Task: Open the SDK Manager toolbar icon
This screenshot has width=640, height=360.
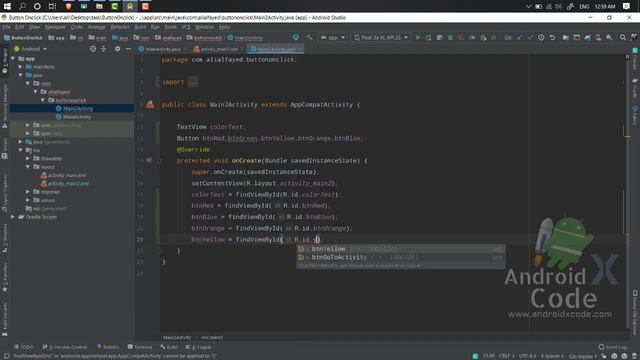Action: tap(609, 38)
